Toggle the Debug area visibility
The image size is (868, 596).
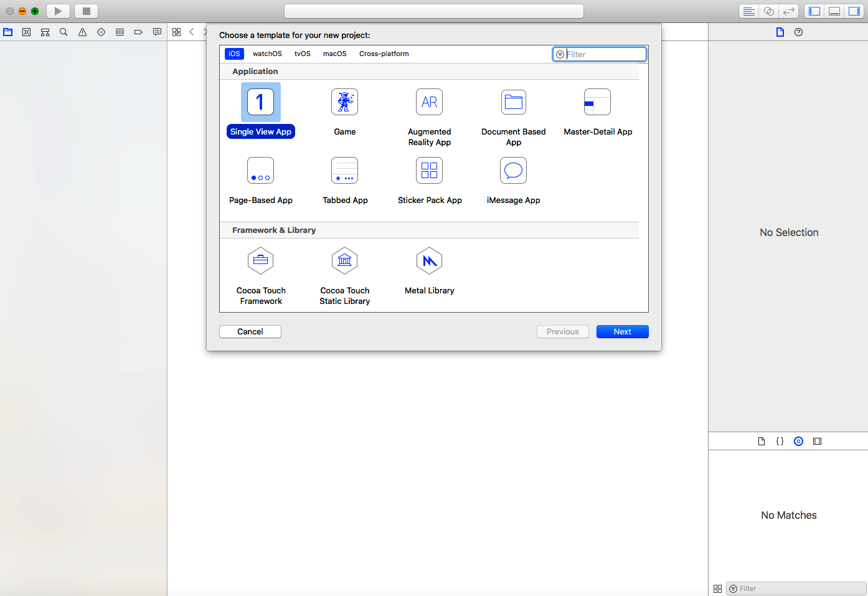click(x=834, y=11)
